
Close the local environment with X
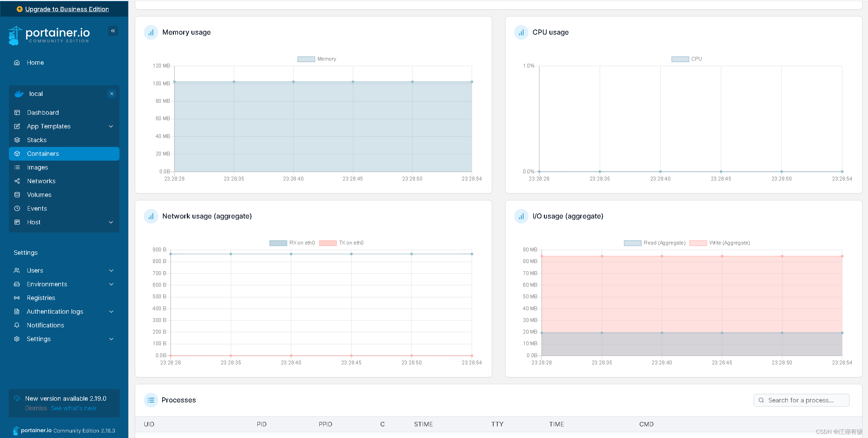click(112, 94)
